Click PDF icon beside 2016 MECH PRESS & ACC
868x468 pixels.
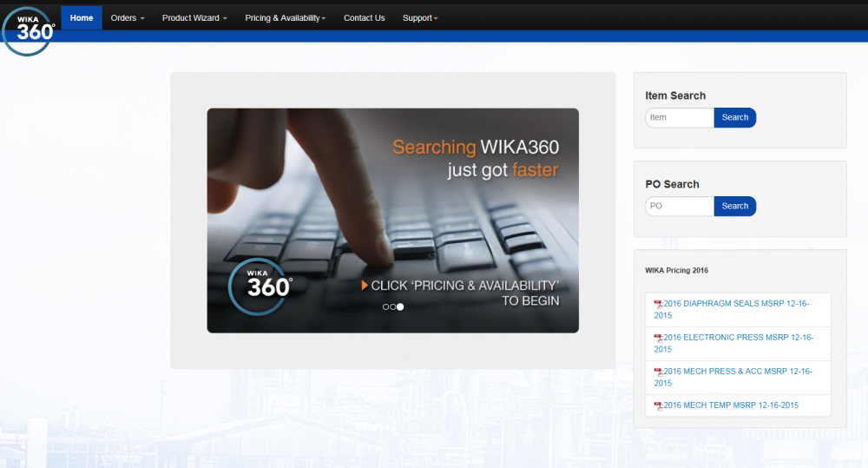pos(658,372)
